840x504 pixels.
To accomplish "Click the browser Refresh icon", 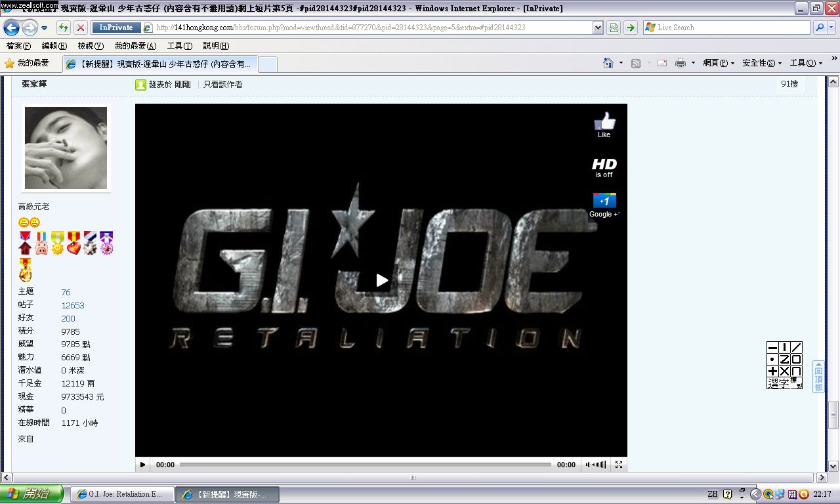I will pos(63,28).
